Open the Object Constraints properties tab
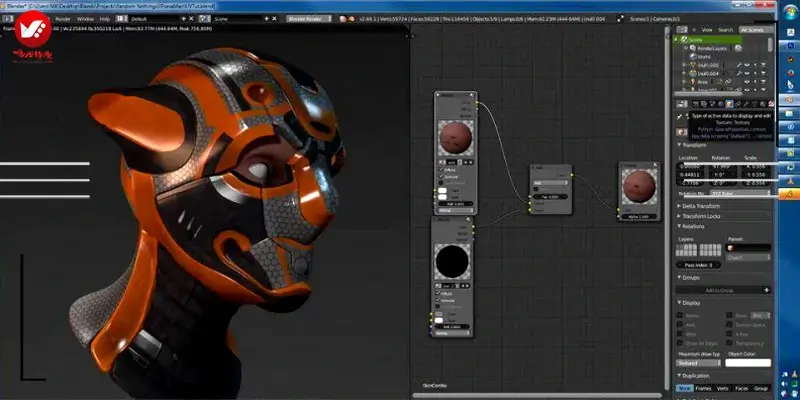Image resolution: width=800 pixels, height=400 pixels. (738, 104)
